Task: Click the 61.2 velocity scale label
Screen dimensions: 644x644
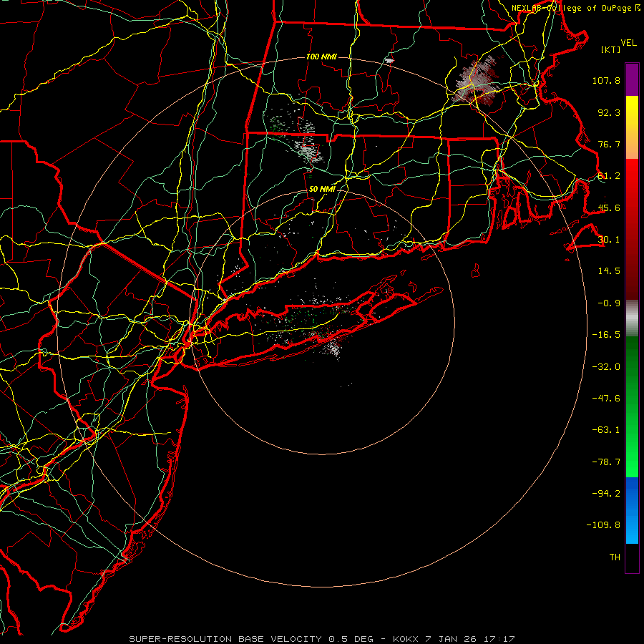Action: click(609, 176)
